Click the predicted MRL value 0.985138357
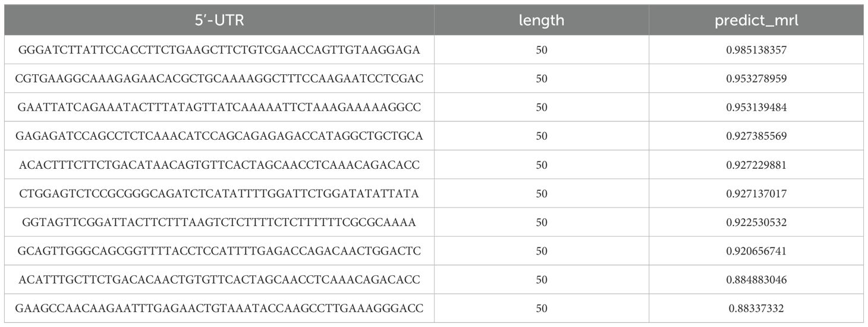This screenshot has height=327, width=868. tap(756, 50)
